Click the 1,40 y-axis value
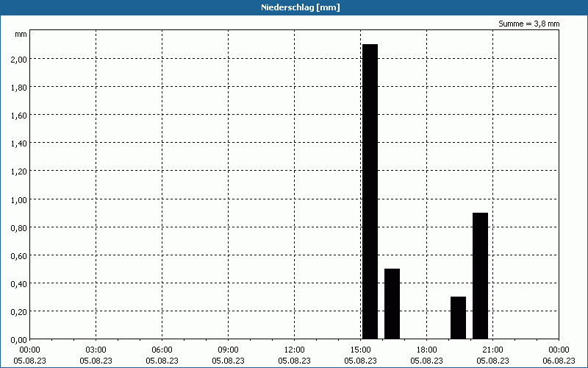 pos(19,144)
